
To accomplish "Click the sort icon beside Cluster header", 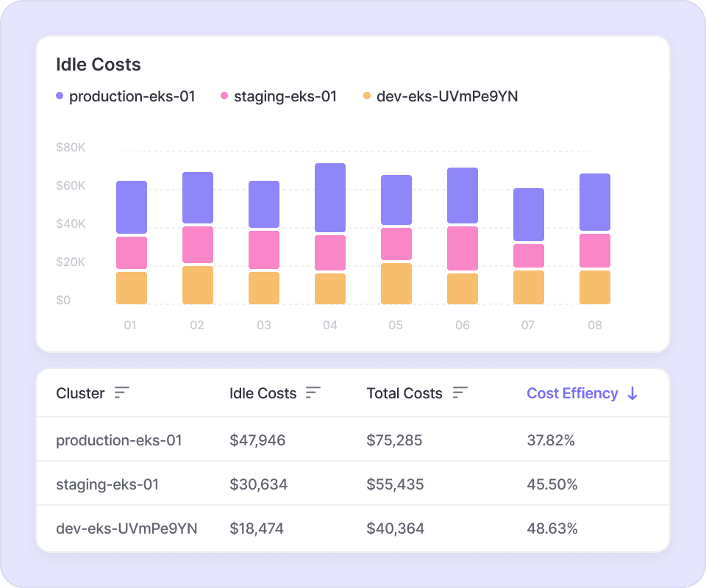I will (x=122, y=393).
